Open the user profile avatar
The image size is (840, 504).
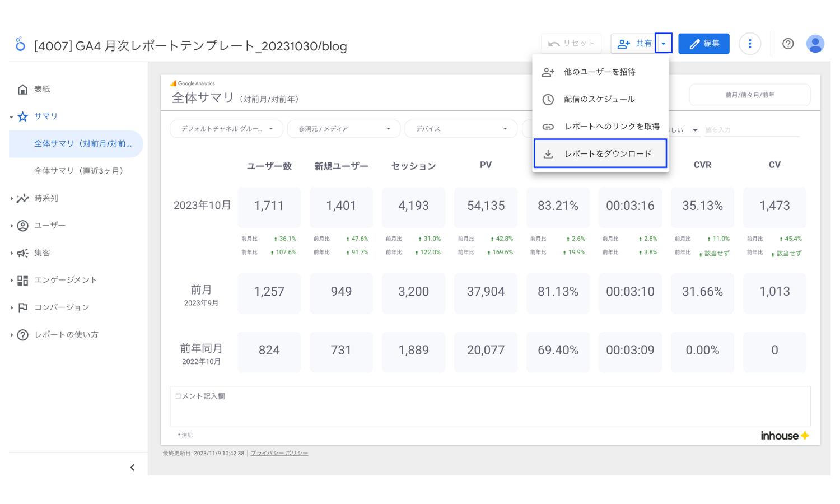(815, 43)
